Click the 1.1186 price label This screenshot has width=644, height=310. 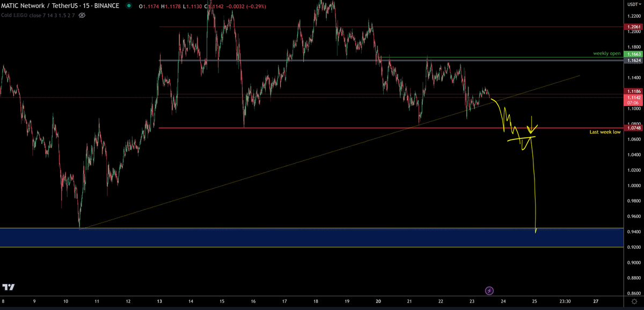coord(633,92)
